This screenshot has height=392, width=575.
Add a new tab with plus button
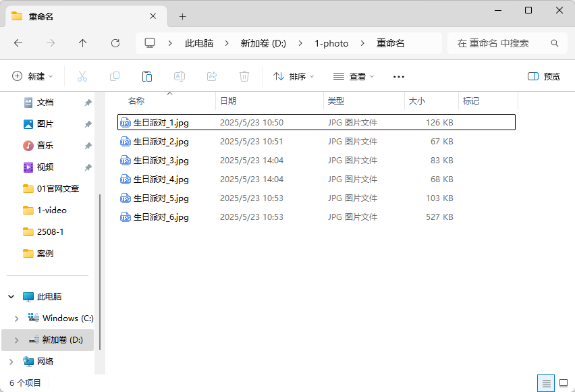click(182, 16)
